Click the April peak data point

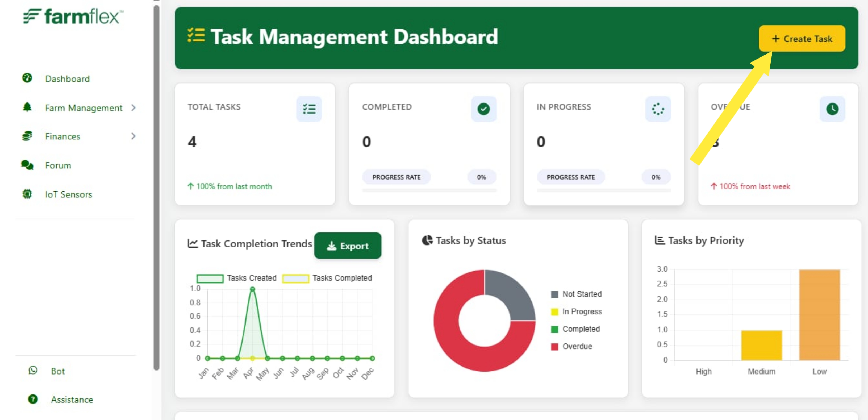tap(252, 289)
